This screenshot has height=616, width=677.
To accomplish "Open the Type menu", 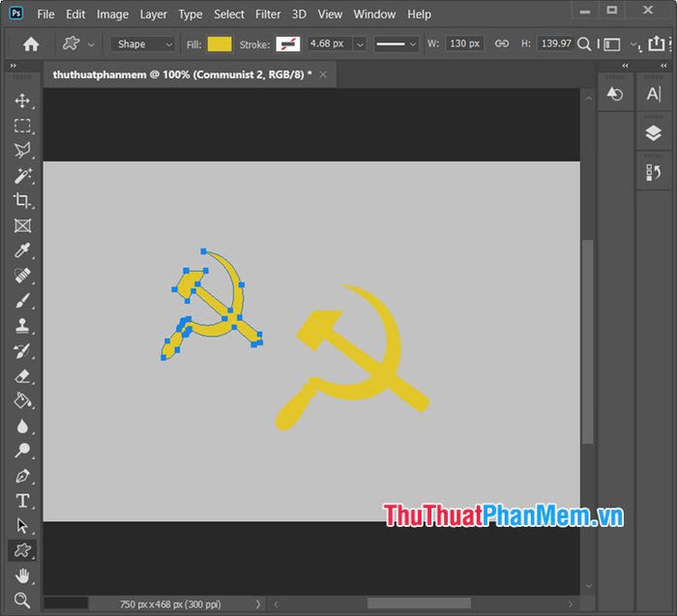I will point(191,15).
